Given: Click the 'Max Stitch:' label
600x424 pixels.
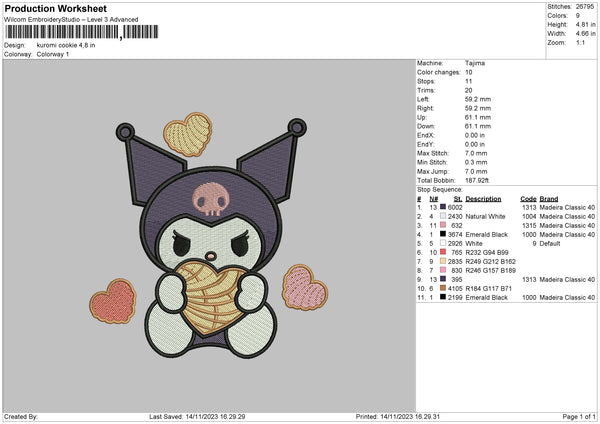Looking at the screenshot, I should click(433, 153).
